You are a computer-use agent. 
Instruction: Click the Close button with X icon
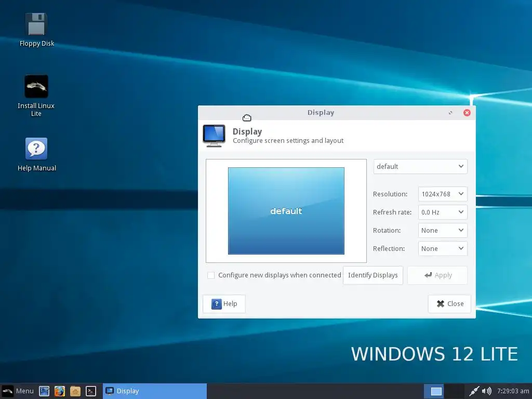click(449, 303)
